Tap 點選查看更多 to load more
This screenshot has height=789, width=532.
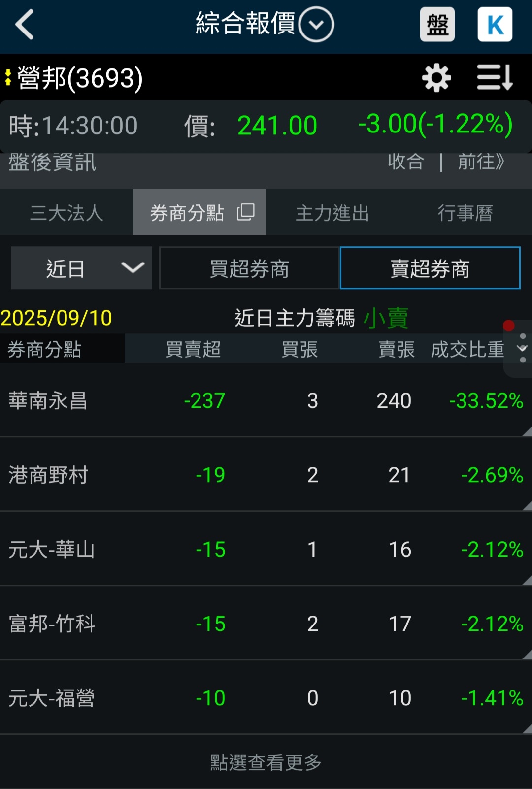[x=266, y=762]
